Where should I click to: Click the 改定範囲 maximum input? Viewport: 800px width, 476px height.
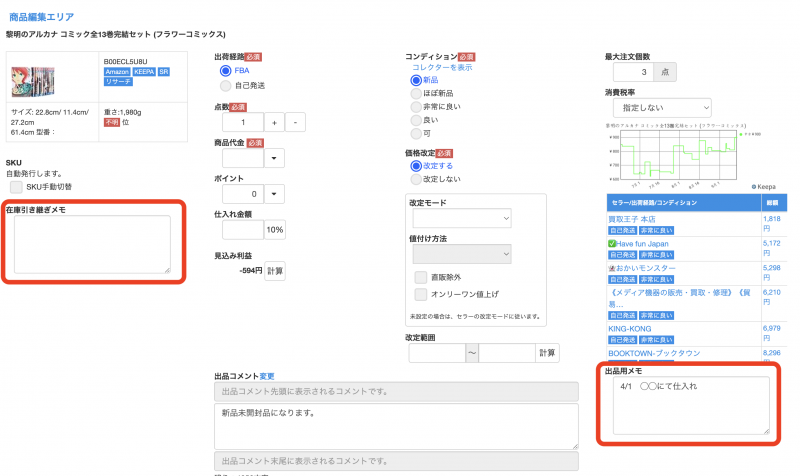pos(507,353)
